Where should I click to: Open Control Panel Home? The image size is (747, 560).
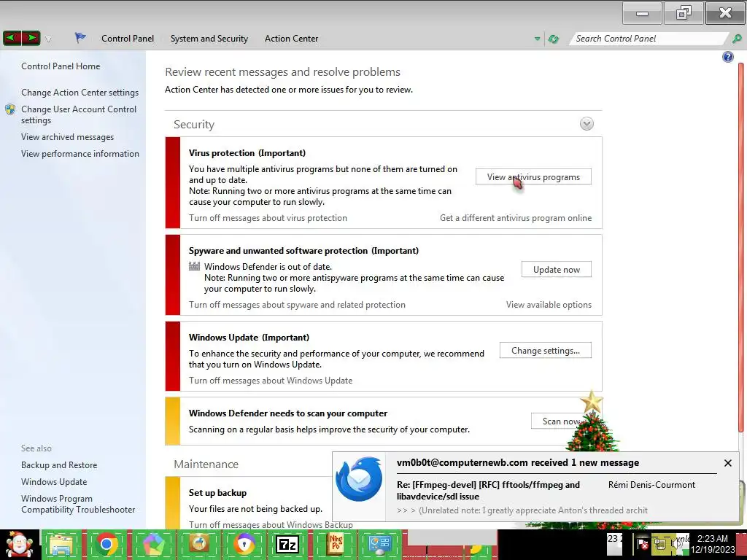click(x=61, y=66)
